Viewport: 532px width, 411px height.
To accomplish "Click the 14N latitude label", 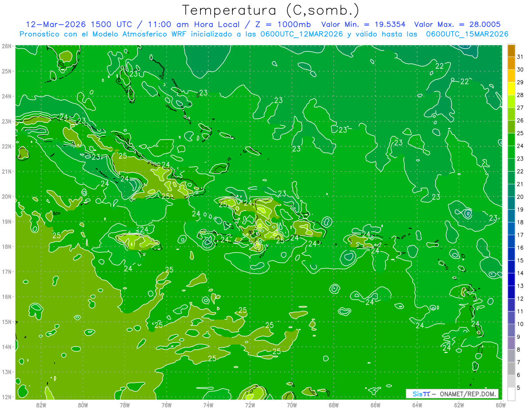I will [x=7, y=347].
